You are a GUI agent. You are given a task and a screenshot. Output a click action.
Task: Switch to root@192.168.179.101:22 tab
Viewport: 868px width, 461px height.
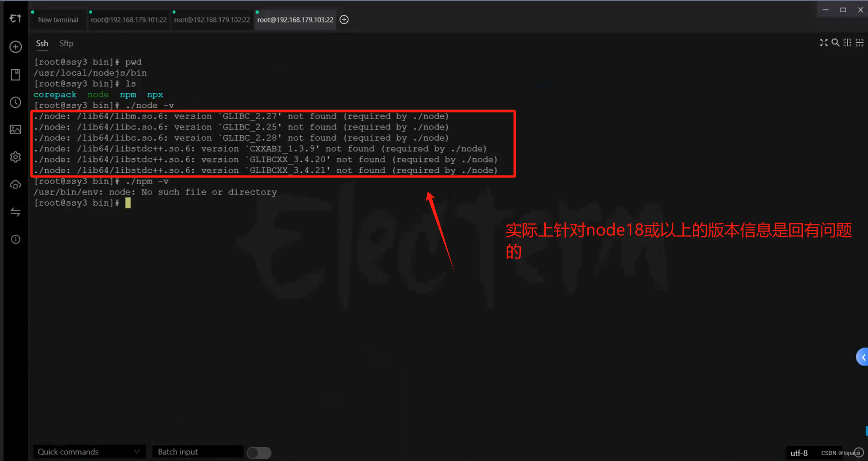[129, 20]
